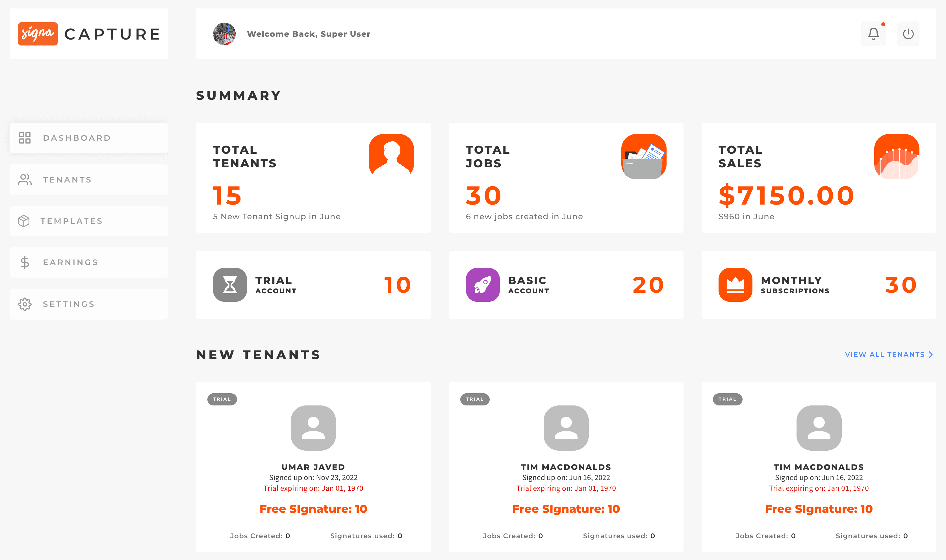Click the notification bell icon
Image resolution: width=946 pixels, height=560 pixels.
[x=873, y=34]
